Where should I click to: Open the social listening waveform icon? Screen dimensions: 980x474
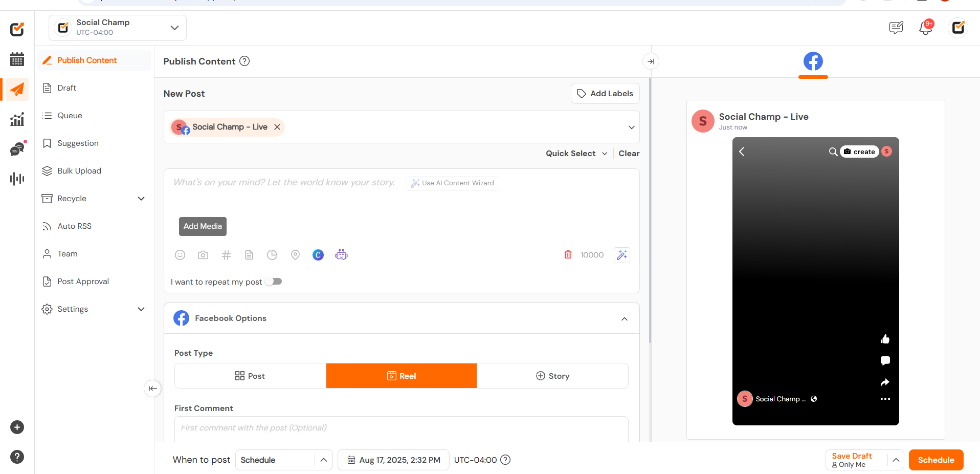tap(17, 179)
